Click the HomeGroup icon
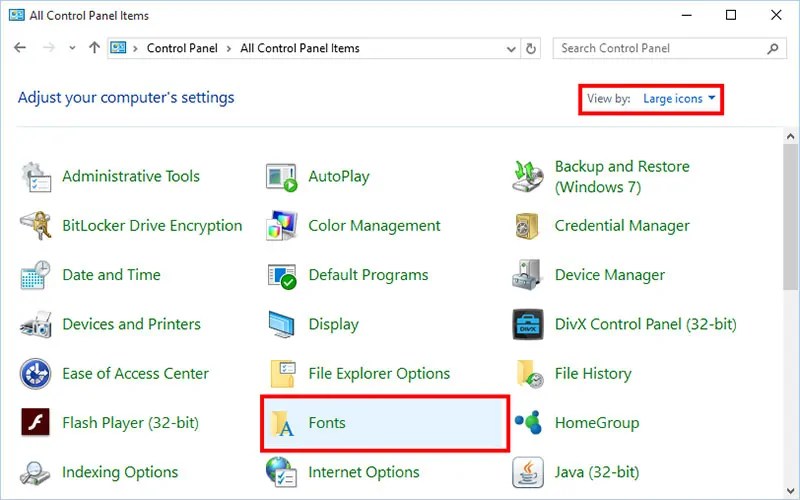The width and height of the screenshot is (800, 500). pyautogui.click(x=528, y=422)
